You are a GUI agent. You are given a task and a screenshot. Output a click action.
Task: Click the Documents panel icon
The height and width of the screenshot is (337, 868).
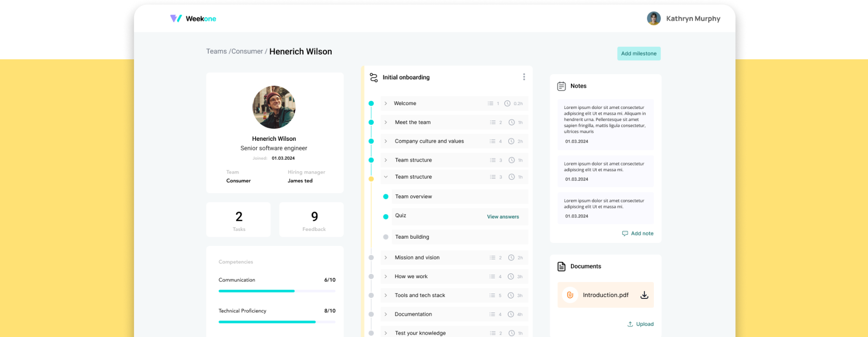[561, 267]
